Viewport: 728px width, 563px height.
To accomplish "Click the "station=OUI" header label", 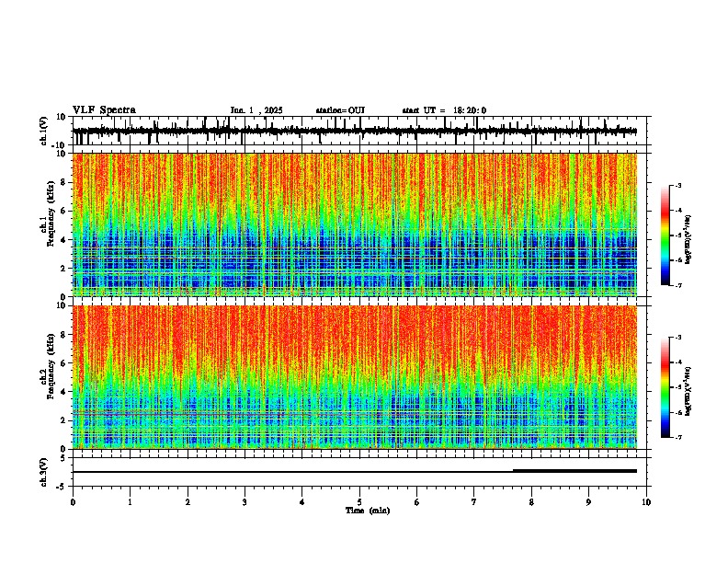I will [340, 110].
